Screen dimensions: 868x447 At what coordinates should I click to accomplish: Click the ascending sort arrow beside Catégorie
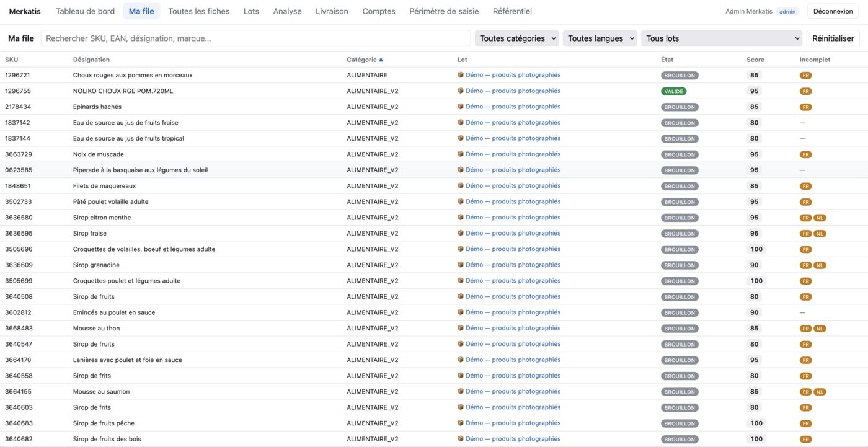(381, 60)
